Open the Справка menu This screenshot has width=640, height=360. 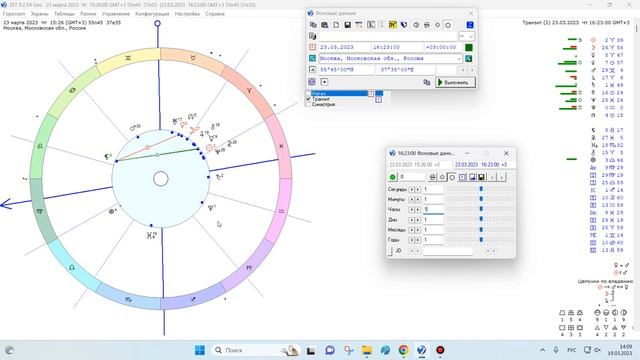pos(215,14)
